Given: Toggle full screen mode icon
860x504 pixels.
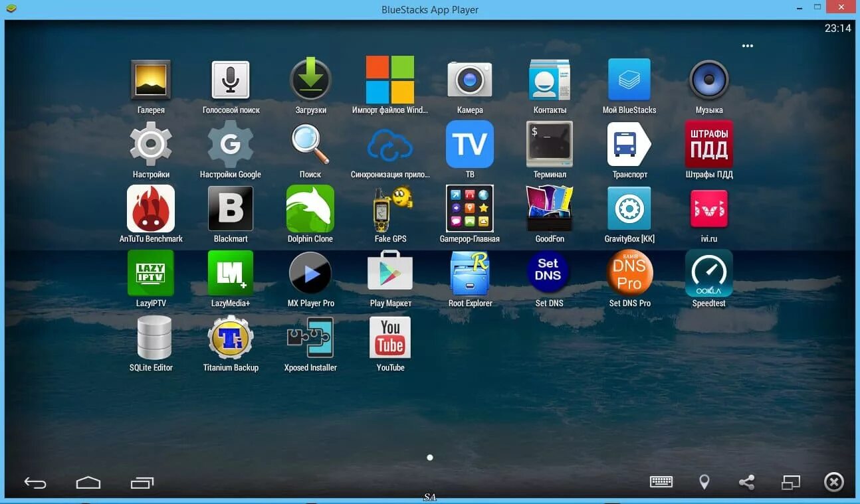Looking at the screenshot, I should 791,483.
